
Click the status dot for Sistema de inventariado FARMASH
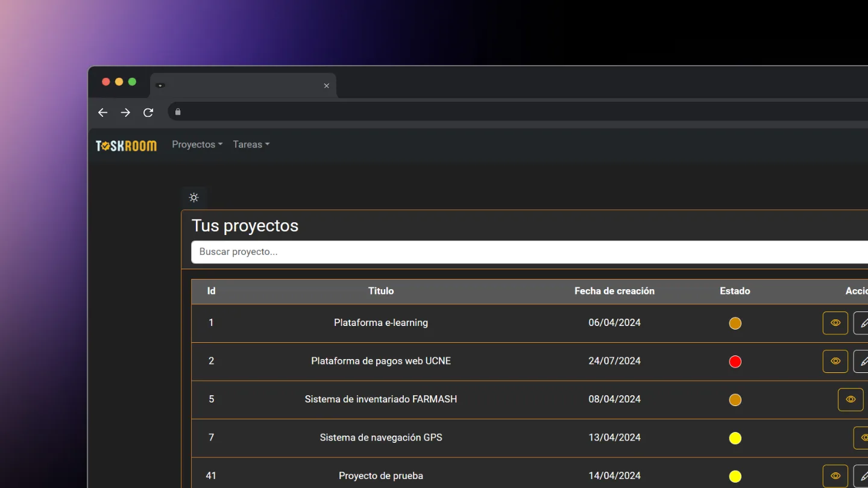(735, 400)
